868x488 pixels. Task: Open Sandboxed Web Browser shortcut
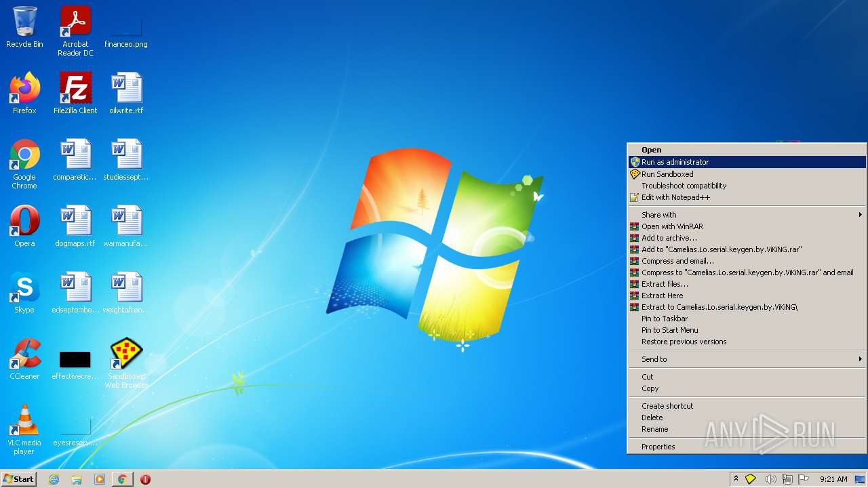pos(126,363)
